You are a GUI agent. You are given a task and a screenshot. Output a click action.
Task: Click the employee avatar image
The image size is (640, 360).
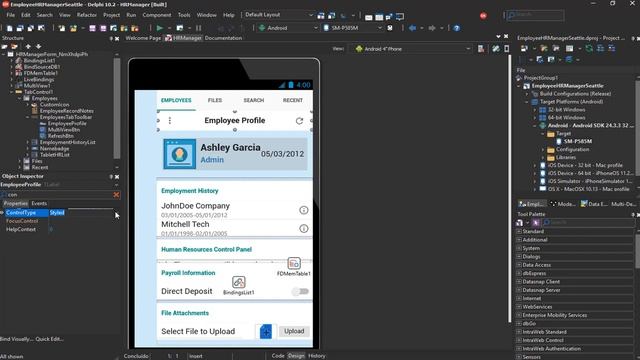coord(180,154)
